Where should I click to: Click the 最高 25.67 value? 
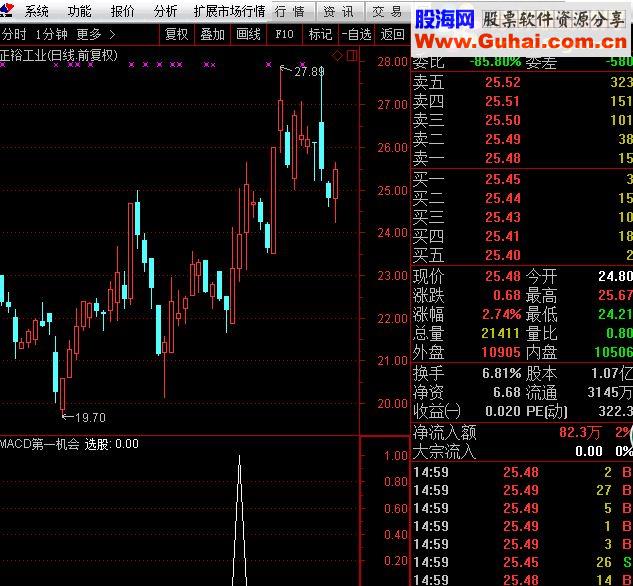(x=615, y=295)
